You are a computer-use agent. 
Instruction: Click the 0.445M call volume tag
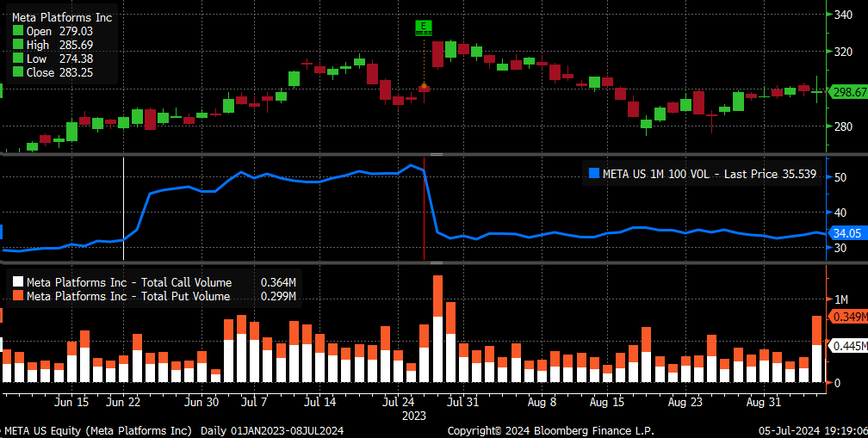(848, 346)
